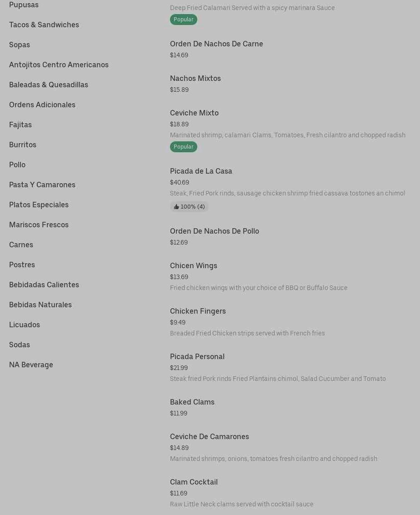Open the Fajitas category

(20, 125)
